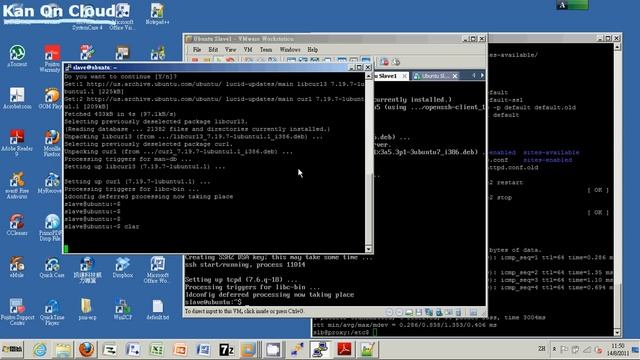Viewport: 640px width, 360px height.
Task: Click the PuTTY window system menu icon
Action: tap(68, 67)
